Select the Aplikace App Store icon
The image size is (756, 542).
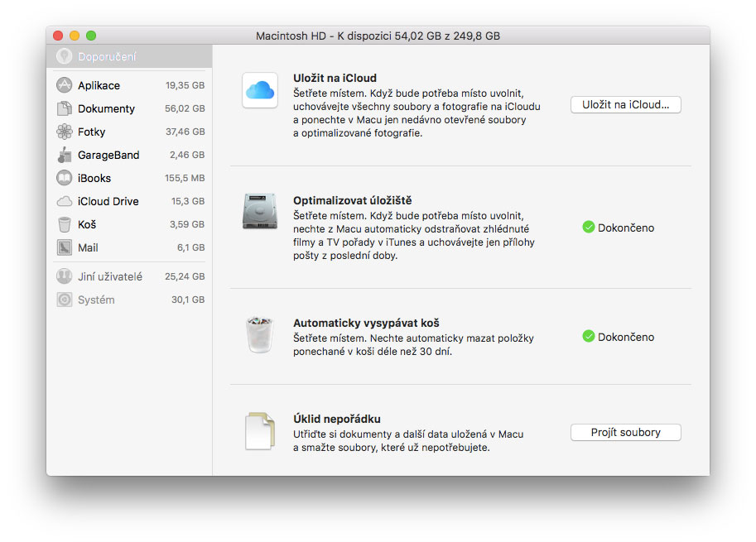click(64, 85)
